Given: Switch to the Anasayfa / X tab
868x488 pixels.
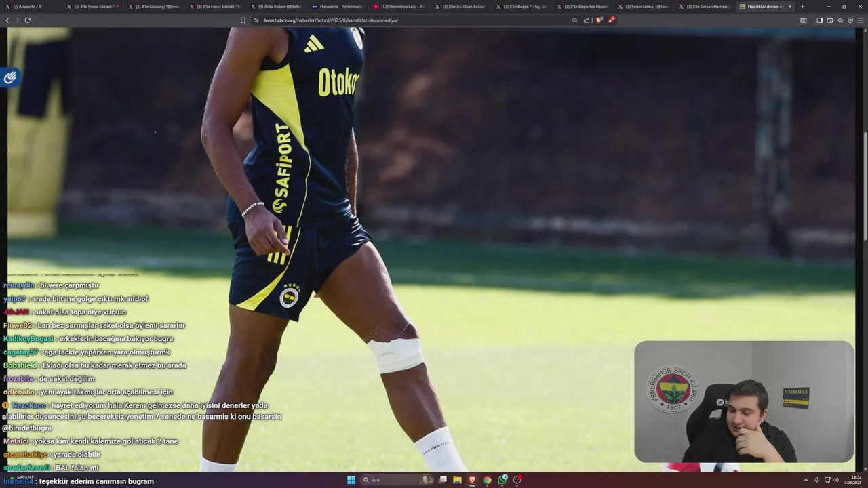Looking at the screenshot, I should (31, 7).
